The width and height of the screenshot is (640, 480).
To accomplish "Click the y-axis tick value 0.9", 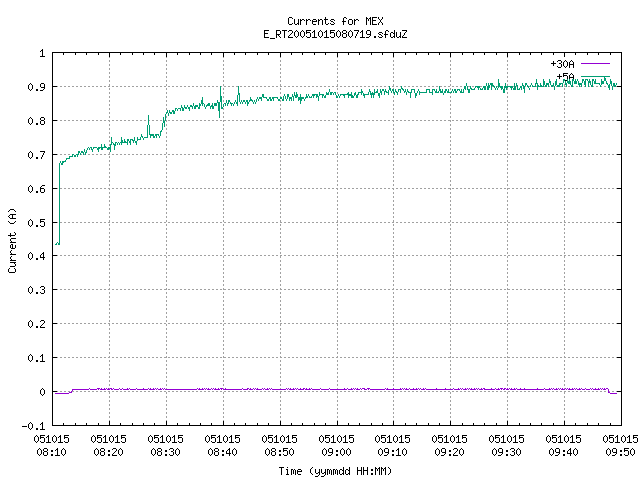I will 36,87.
